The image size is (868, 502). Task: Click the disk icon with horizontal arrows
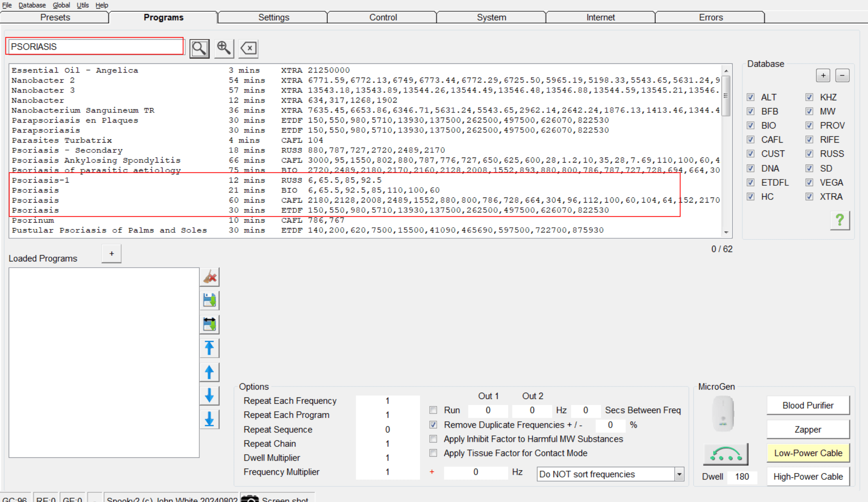tap(210, 324)
